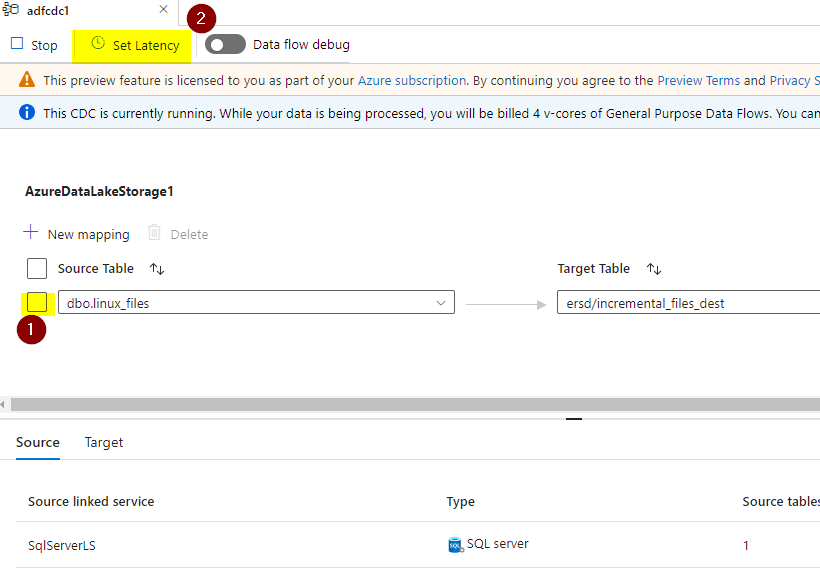Open the Azure subscription link
The height and width of the screenshot is (571, 820).
click(412, 81)
